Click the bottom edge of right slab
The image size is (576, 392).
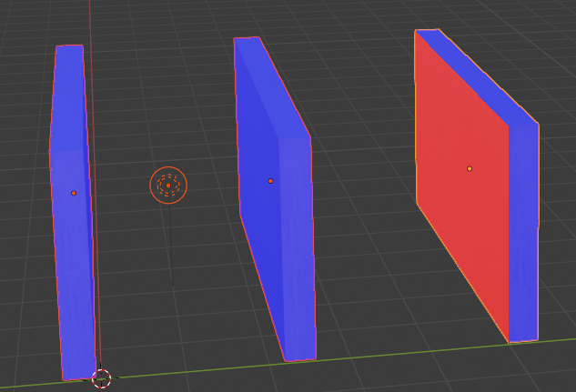522,341
